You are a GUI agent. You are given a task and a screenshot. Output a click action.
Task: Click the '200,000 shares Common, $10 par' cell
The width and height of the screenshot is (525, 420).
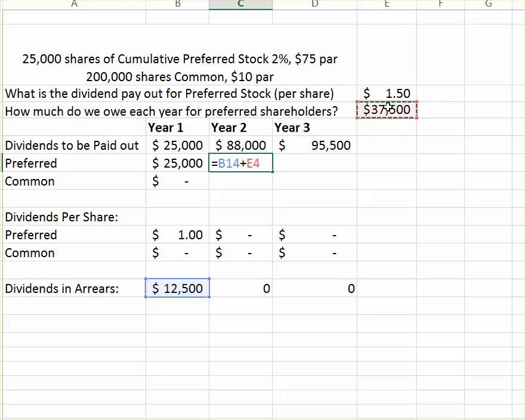coord(180,77)
